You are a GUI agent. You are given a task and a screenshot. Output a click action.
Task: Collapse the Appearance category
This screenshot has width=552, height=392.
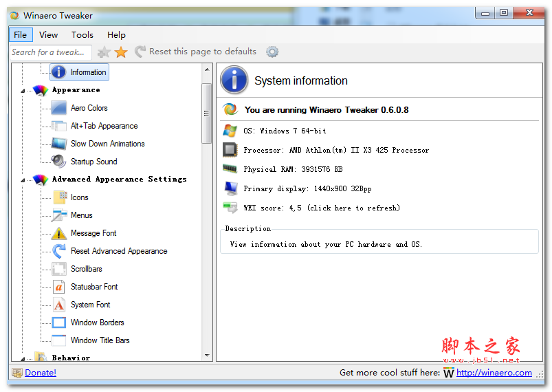[x=23, y=91]
